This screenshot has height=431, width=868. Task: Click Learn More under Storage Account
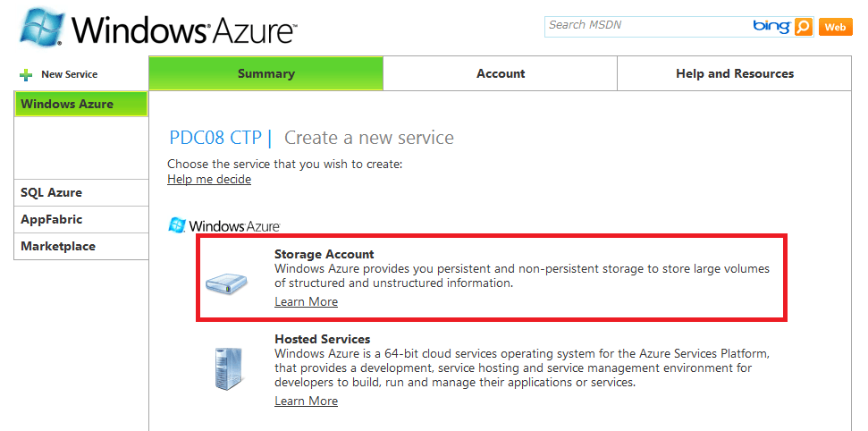(x=306, y=302)
